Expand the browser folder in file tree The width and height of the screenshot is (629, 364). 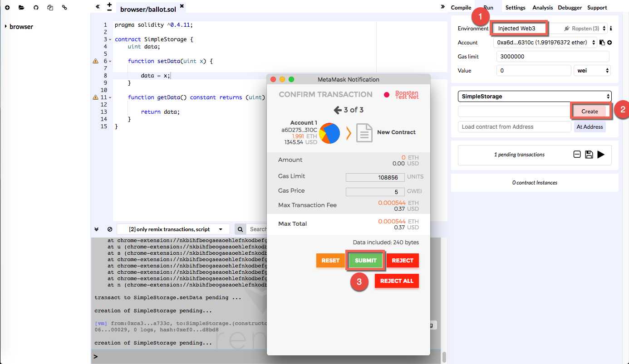tap(6, 26)
